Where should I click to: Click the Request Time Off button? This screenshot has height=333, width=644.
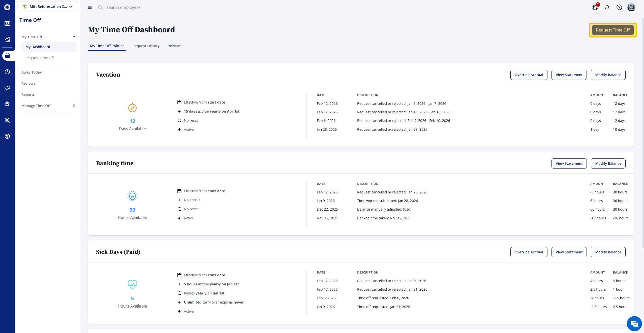(613, 30)
